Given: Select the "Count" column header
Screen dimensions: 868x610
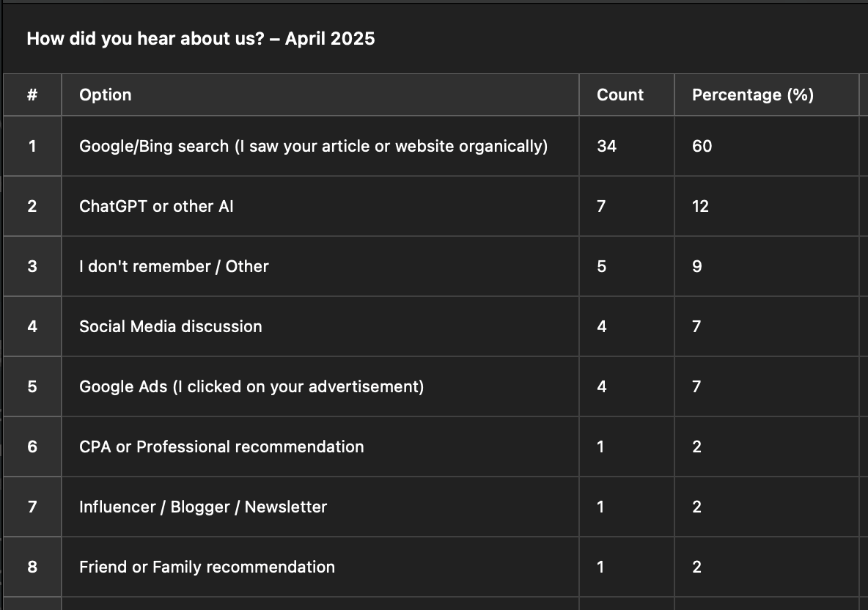Looking at the screenshot, I should coord(620,95).
